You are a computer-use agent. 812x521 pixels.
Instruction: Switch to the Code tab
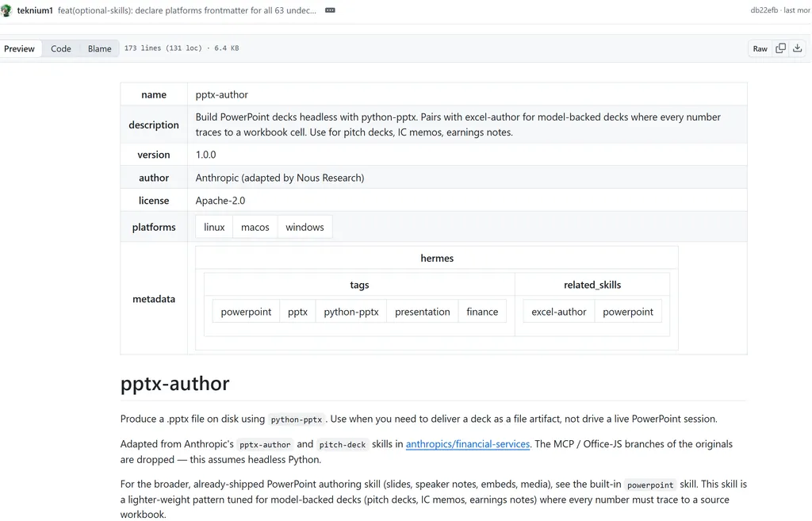60,48
